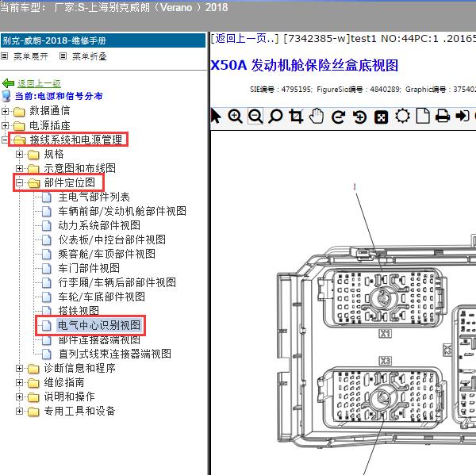This screenshot has height=475, width=476.
Task: Click 菜单展开 to expand all menus
Action: 31,56
